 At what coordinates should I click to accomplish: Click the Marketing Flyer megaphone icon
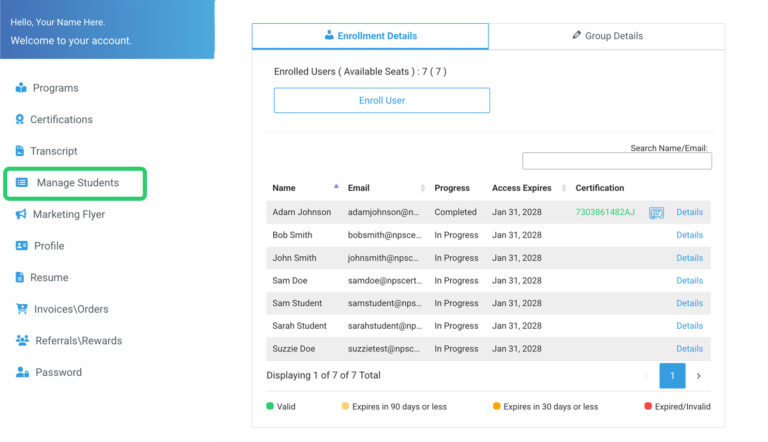21,214
